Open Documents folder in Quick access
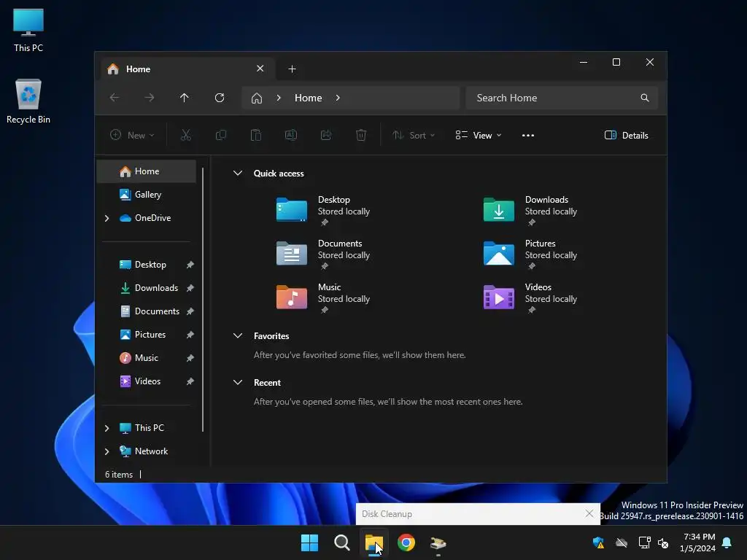The height and width of the screenshot is (560, 747). click(x=324, y=254)
